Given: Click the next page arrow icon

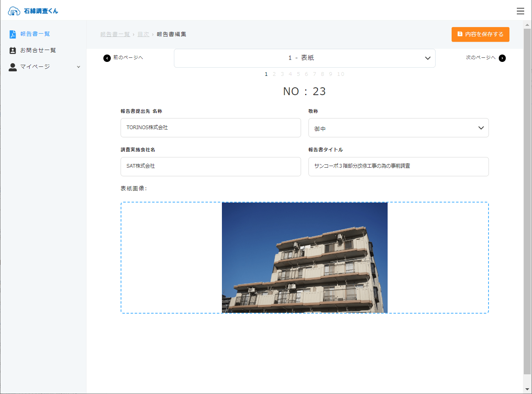Looking at the screenshot, I should click(502, 58).
